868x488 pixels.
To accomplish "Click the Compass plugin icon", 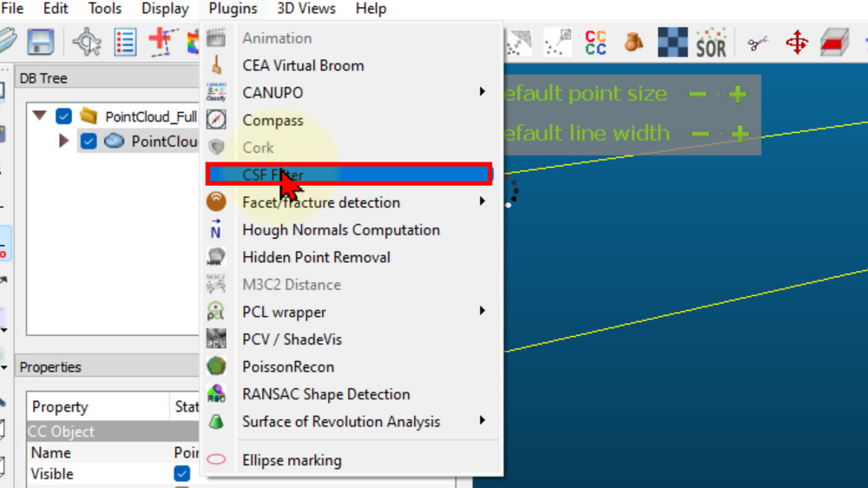I will coord(216,120).
